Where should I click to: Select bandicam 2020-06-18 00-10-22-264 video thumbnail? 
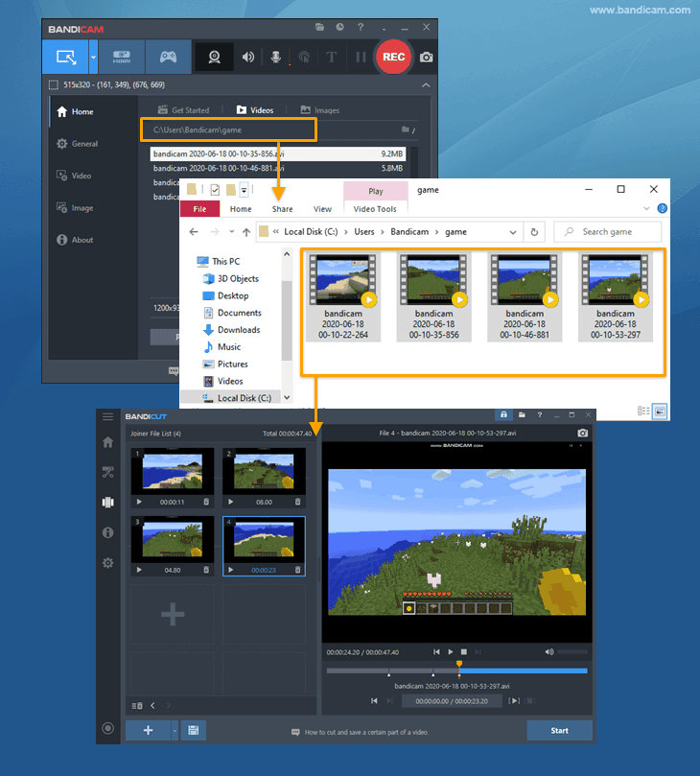pos(343,297)
